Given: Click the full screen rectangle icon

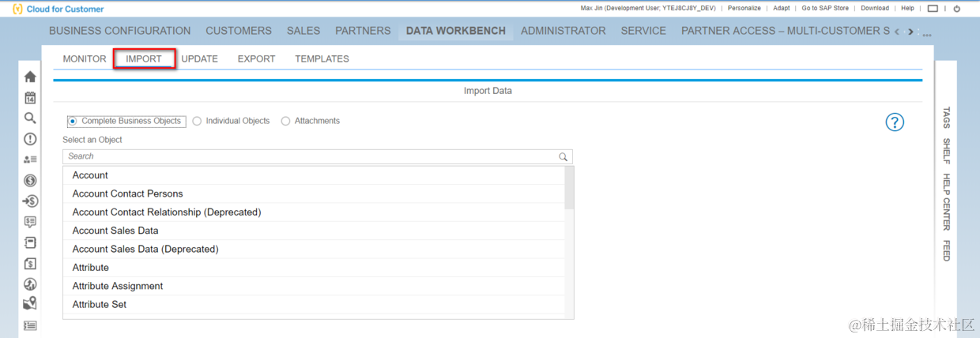Looking at the screenshot, I should point(933,9).
